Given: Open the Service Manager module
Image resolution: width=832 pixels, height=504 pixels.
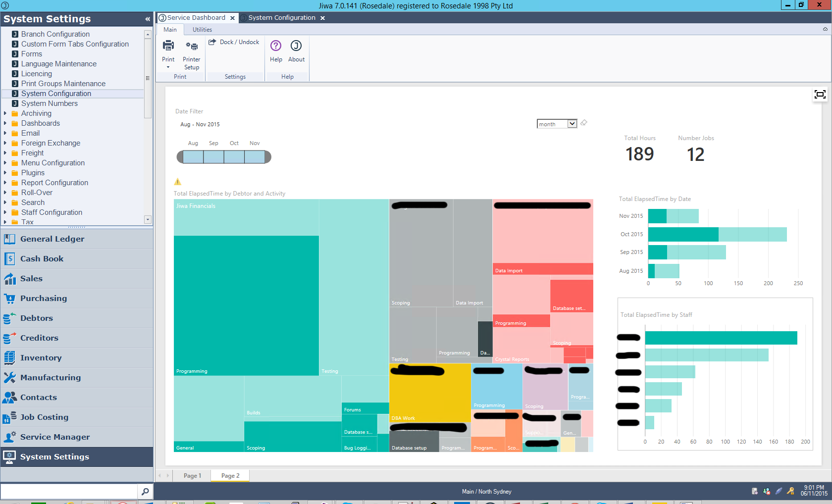Looking at the screenshot, I should pos(54,437).
